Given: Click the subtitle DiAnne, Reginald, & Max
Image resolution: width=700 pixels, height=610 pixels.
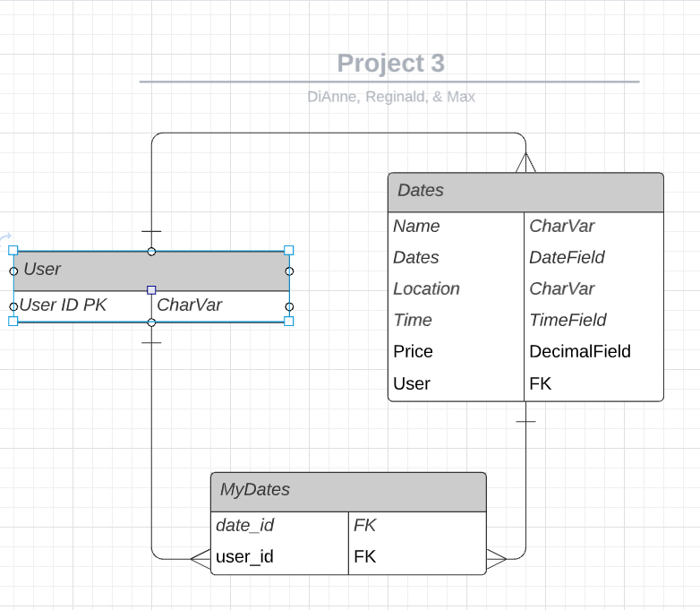Looking at the screenshot, I should 391,97.
